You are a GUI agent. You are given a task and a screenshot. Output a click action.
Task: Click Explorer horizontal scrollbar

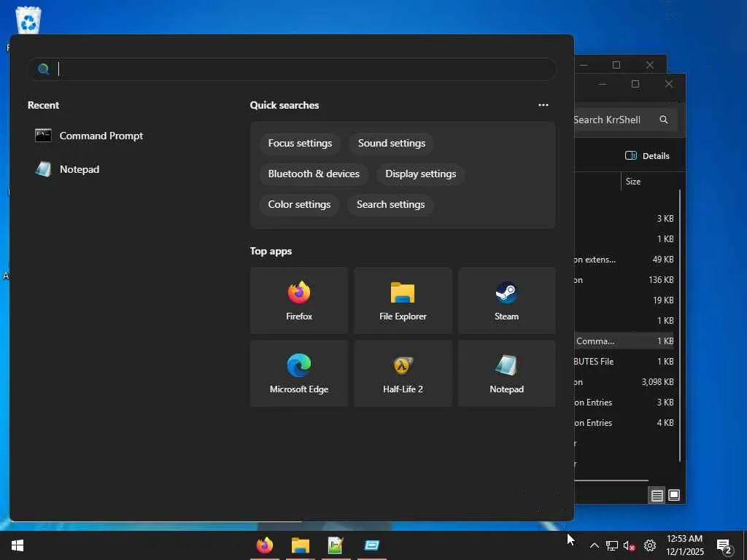click(612, 481)
